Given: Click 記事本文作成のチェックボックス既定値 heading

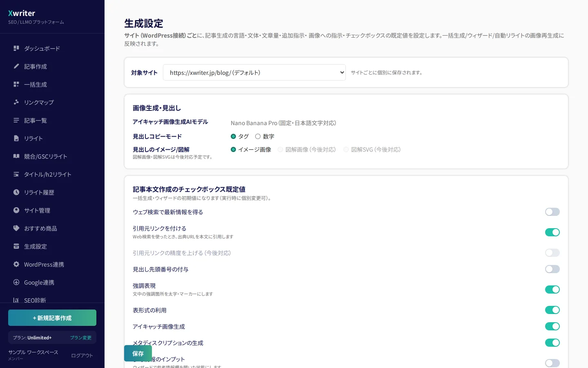Looking at the screenshot, I should tap(189, 189).
